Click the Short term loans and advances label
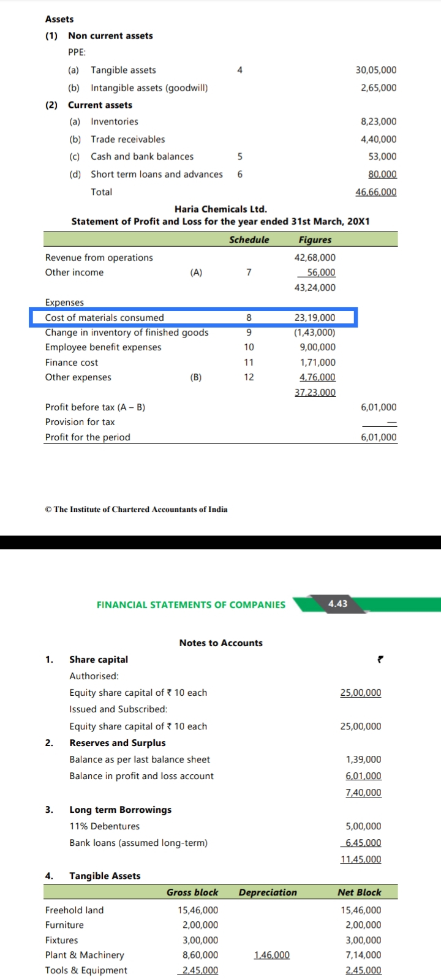 (157, 175)
